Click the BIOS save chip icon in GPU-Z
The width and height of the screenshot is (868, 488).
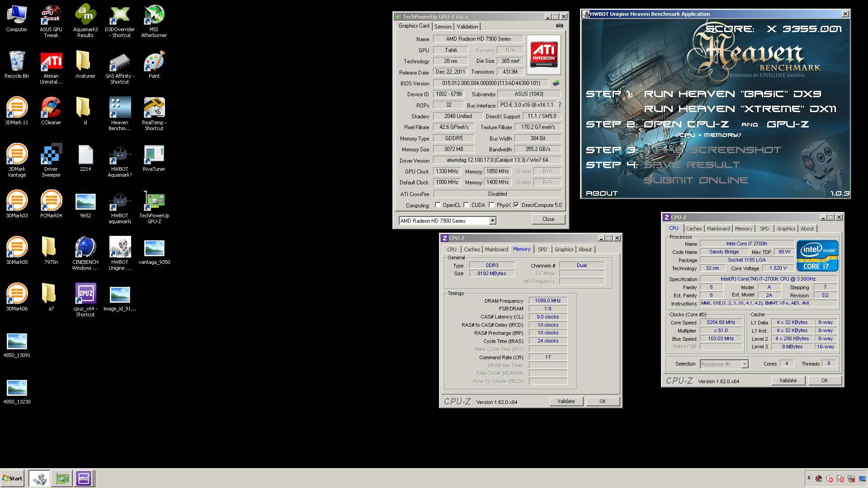pyautogui.click(x=556, y=83)
